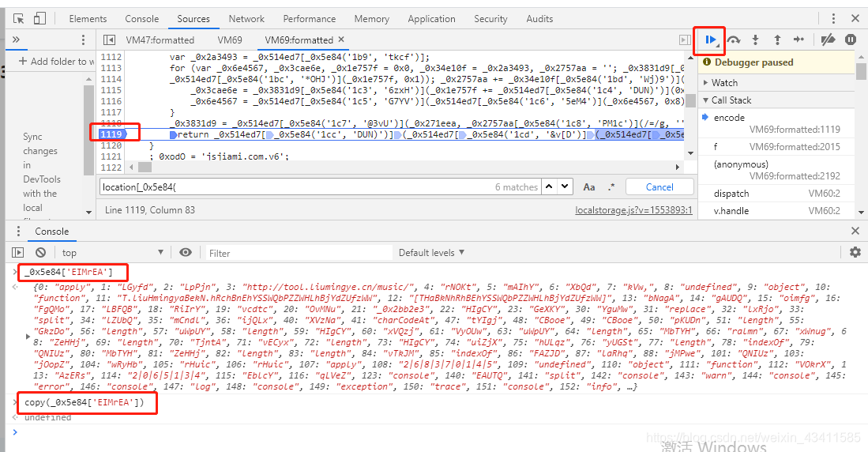Go to previous search match

[549, 186]
